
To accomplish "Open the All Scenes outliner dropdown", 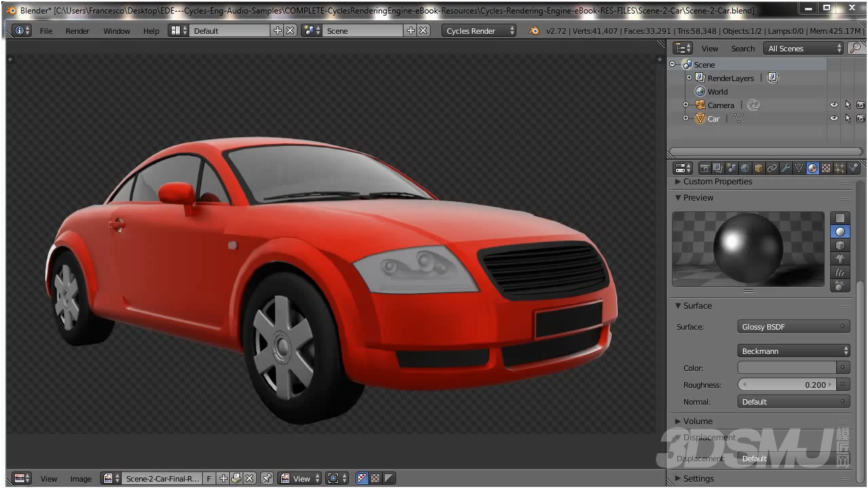I will click(x=804, y=48).
